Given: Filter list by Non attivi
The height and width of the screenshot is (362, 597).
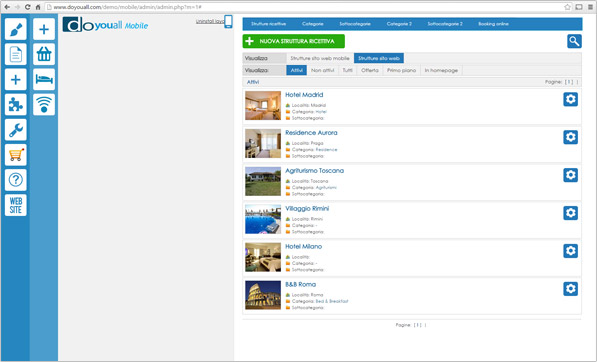Looking at the screenshot, I should tap(322, 70).
